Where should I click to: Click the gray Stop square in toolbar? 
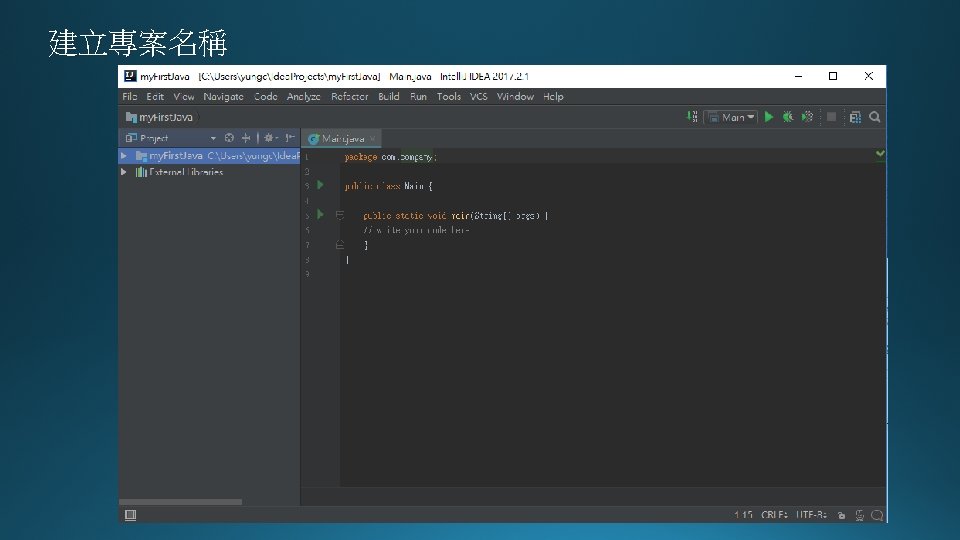pos(831,117)
